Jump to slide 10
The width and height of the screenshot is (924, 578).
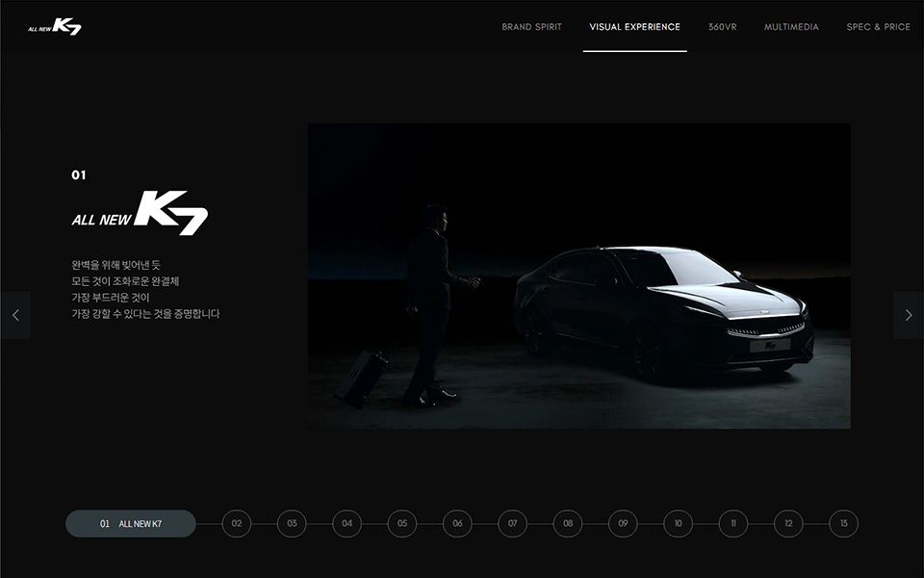pyautogui.click(x=678, y=524)
